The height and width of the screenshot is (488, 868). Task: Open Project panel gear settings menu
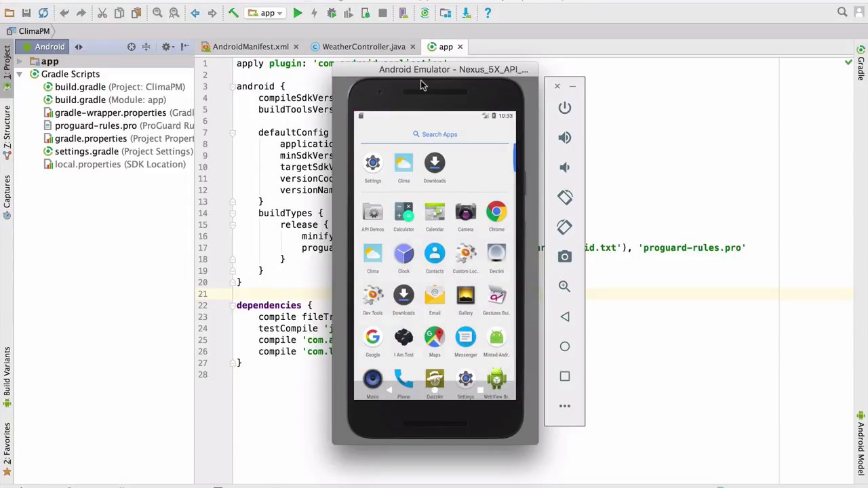tap(167, 47)
